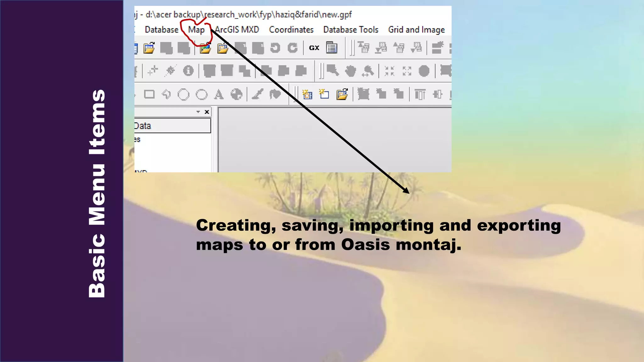Viewport: 644px width, 362px height.
Task: Open the Coordinates menu
Action: 291,30
